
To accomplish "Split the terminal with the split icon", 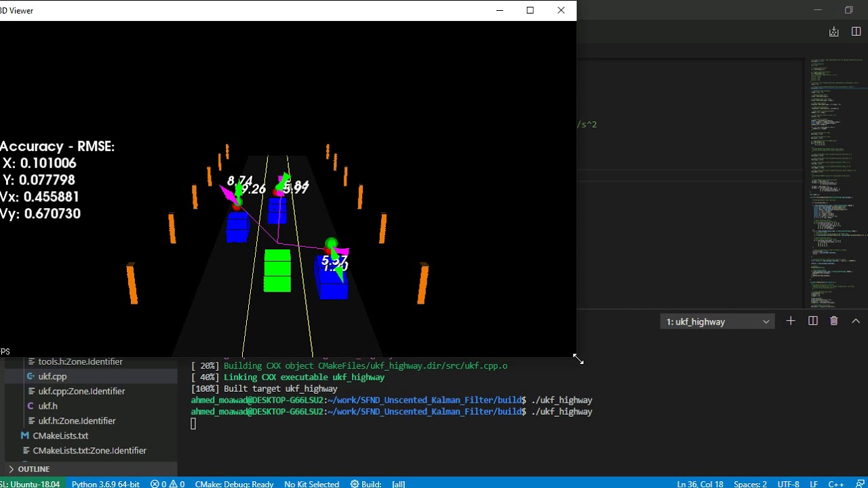I will [x=812, y=321].
